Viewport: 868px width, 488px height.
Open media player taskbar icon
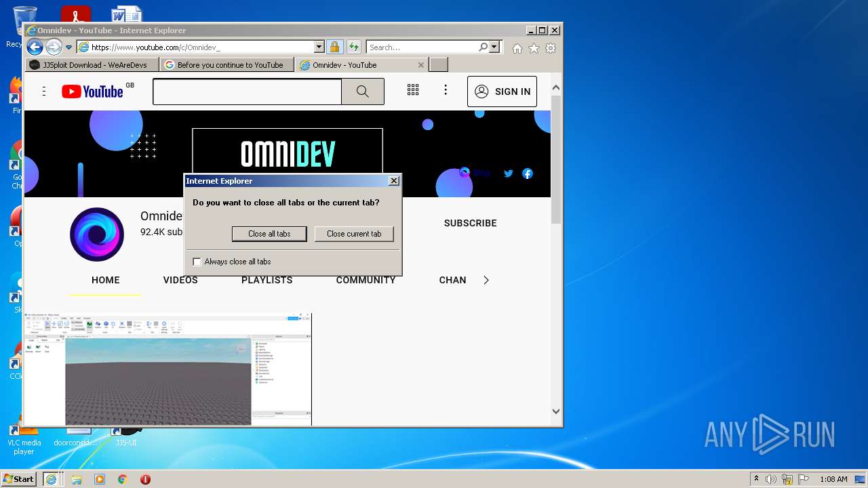[100, 479]
